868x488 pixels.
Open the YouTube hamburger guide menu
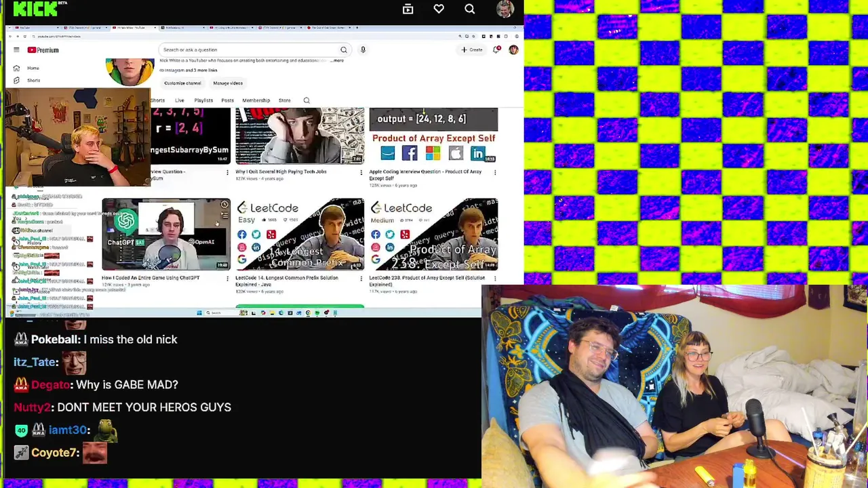pos(16,49)
